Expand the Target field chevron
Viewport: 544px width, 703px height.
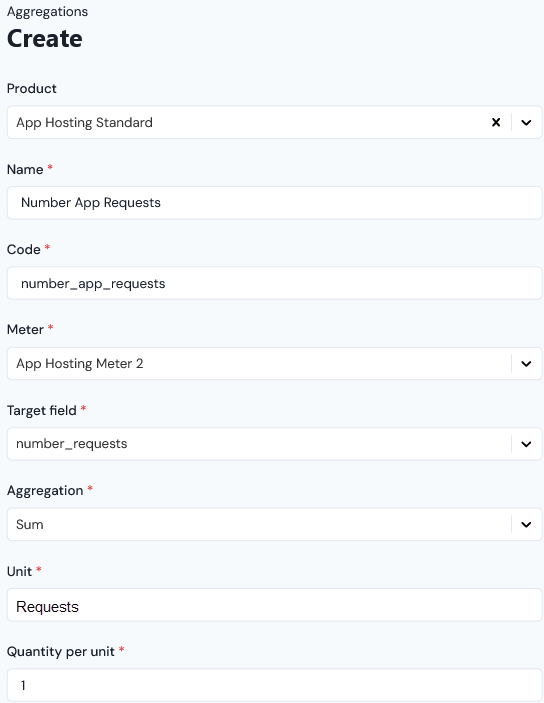click(526, 444)
